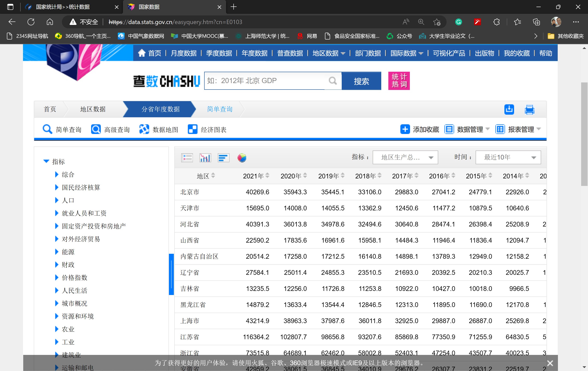588x371 pixels.
Task: Download the table data
Action: pos(509,109)
